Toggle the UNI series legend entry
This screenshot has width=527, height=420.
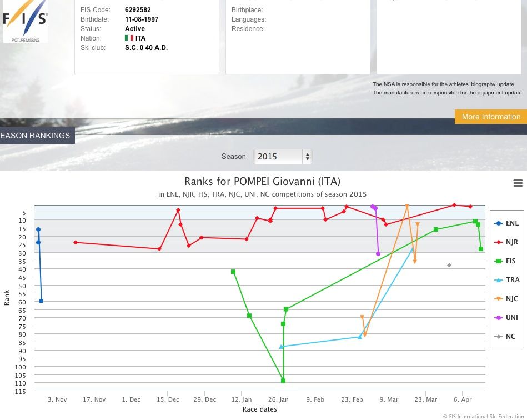coord(506,318)
